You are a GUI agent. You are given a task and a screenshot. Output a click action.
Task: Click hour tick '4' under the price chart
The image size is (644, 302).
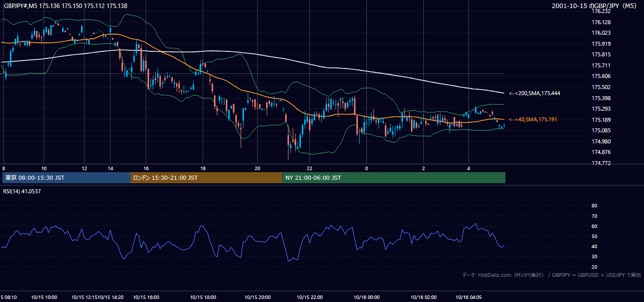point(469,169)
